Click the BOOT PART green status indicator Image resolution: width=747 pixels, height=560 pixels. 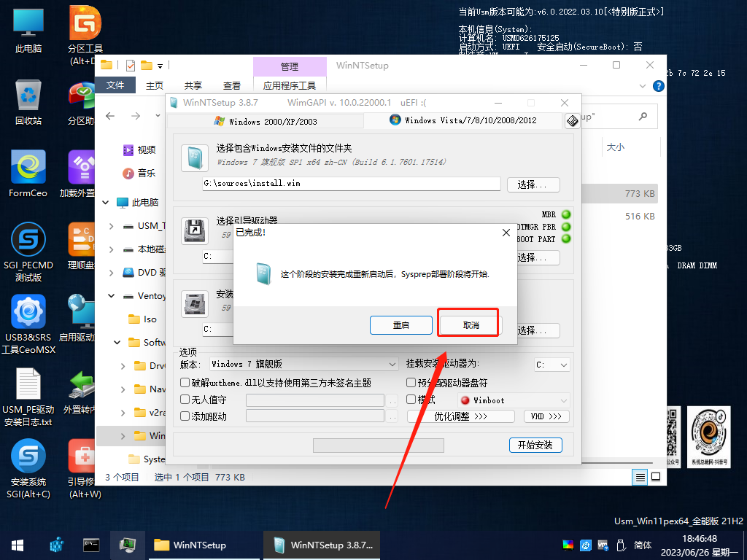(x=566, y=238)
